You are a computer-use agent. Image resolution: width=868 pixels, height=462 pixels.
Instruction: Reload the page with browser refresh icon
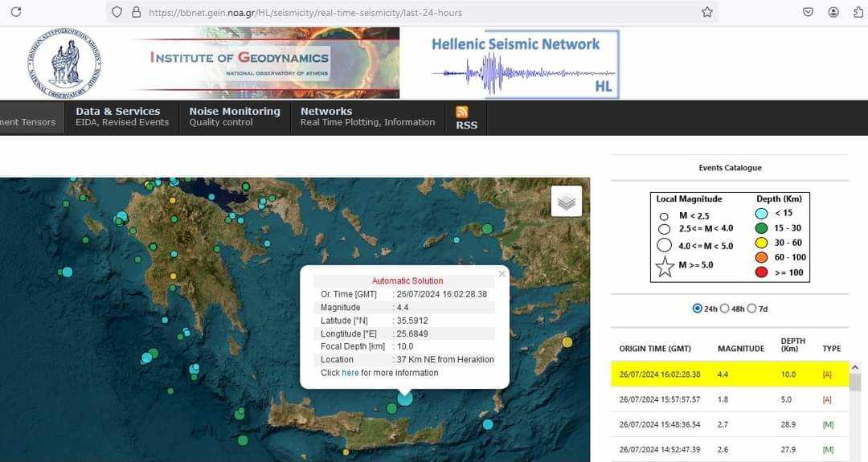[x=16, y=11]
